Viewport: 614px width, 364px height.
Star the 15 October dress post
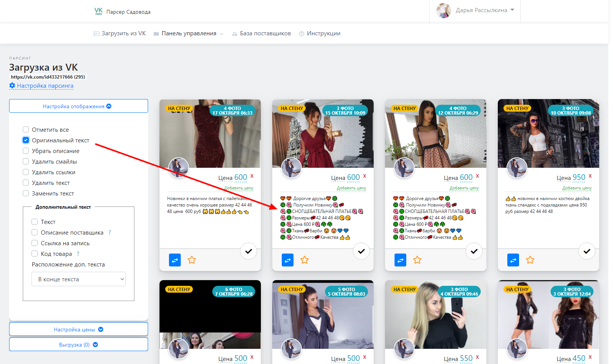305,260
